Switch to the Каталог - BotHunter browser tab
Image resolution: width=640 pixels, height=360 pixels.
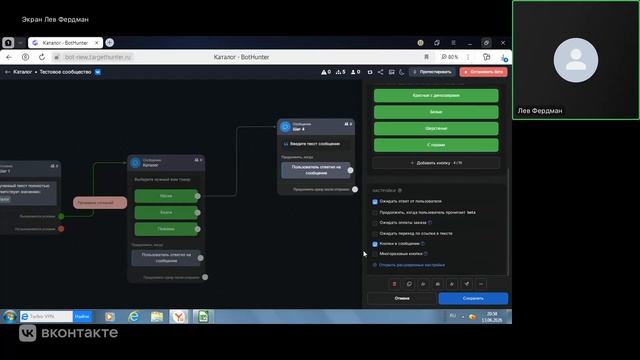(65, 42)
